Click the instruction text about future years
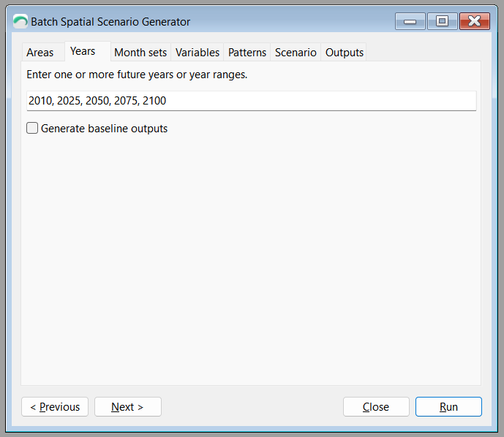The width and height of the screenshot is (504, 437). pos(137,75)
